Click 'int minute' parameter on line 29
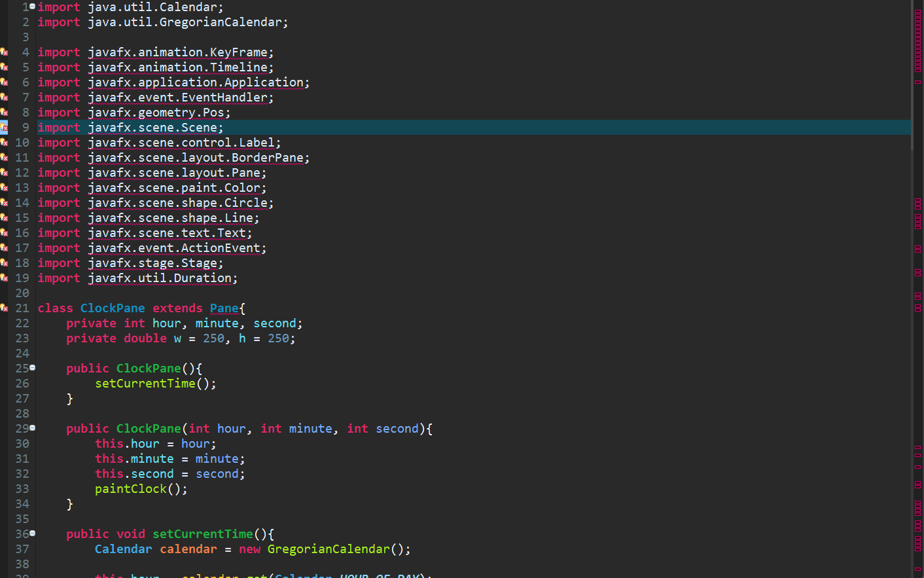Image resolution: width=924 pixels, height=578 pixels. click(x=296, y=429)
